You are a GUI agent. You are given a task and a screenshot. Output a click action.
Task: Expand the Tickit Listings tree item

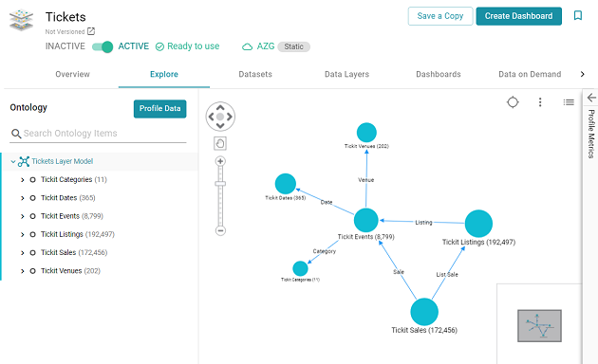[22, 234]
